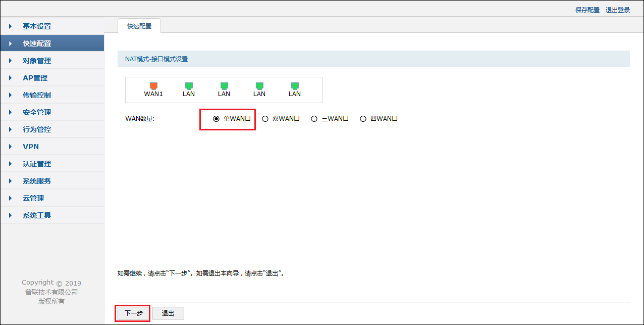Select the 三WAN口 radio option
Screen dimensions: 644x325
(314, 119)
